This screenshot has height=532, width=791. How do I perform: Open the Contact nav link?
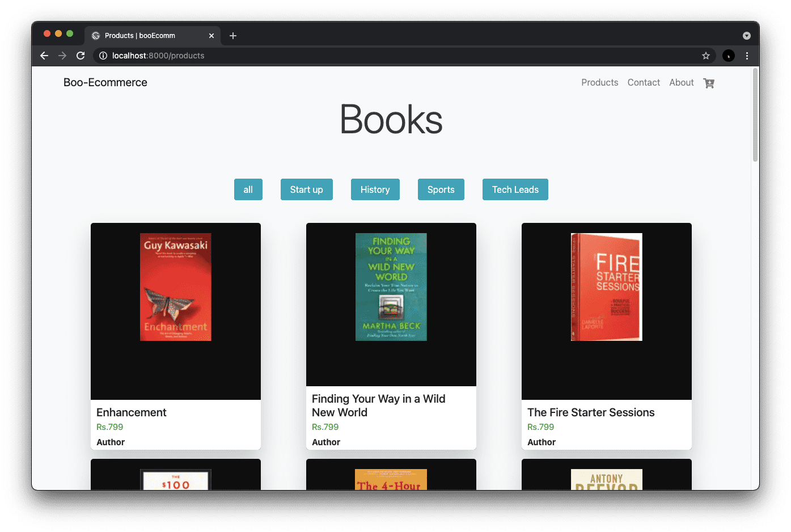click(x=644, y=83)
